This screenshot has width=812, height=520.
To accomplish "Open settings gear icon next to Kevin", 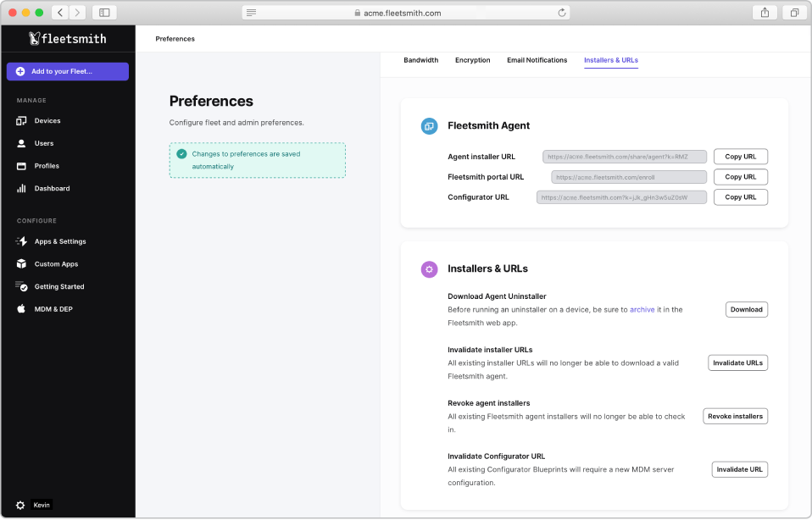I will [20, 505].
